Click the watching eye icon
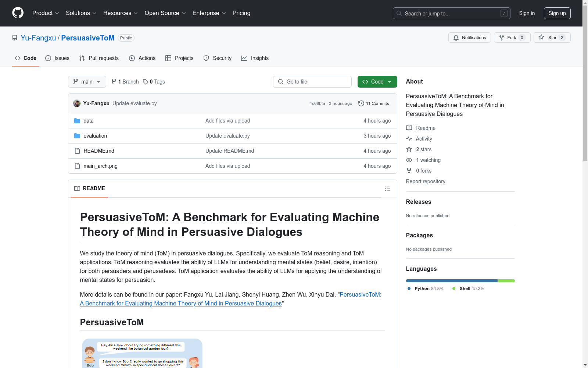The height and width of the screenshot is (368, 588). click(409, 160)
